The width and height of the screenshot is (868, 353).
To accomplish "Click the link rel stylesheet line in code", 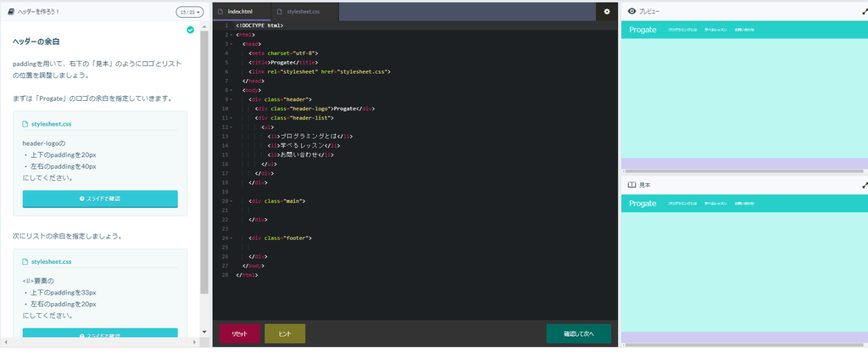I will (320, 71).
